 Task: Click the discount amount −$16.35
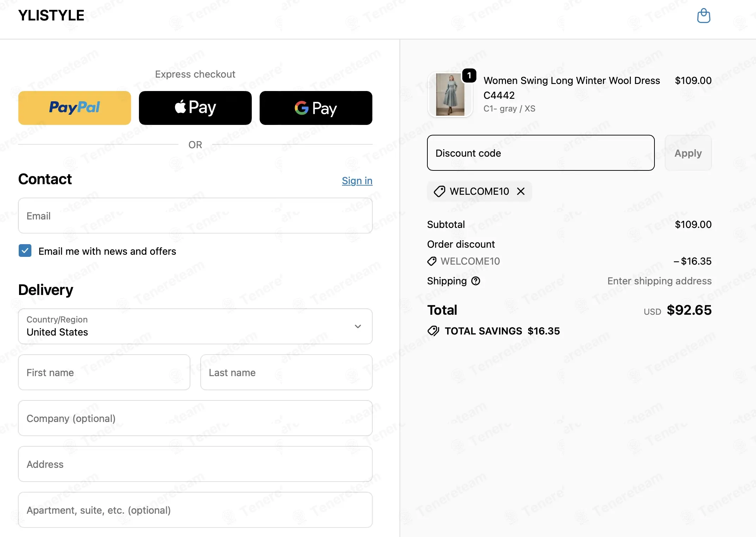pos(692,261)
